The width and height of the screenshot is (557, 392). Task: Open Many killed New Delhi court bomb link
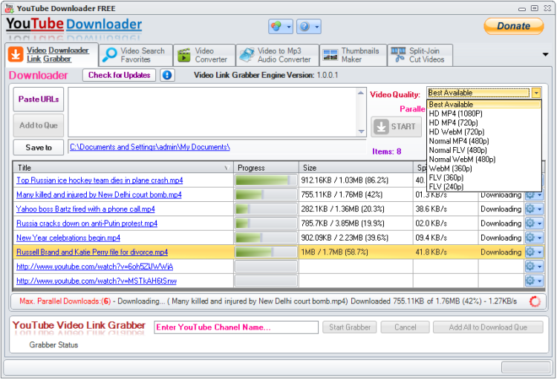[x=99, y=195]
